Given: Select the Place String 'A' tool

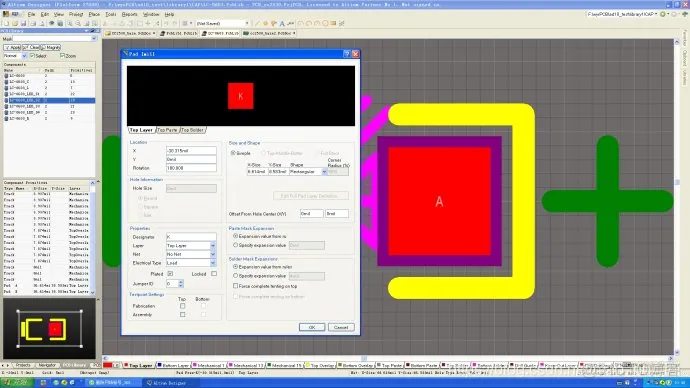Looking at the screenshot, I should point(282,23).
